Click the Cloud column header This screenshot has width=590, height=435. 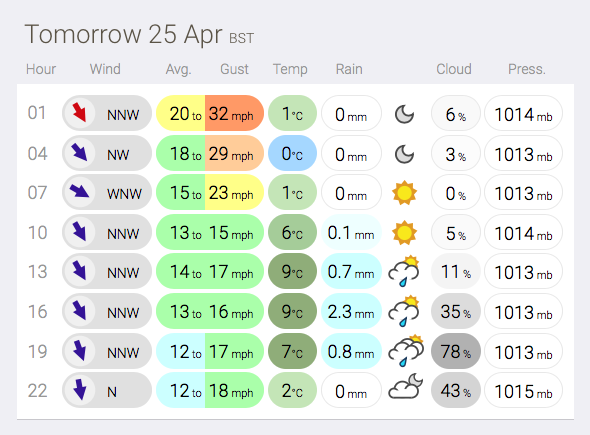[454, 69]
